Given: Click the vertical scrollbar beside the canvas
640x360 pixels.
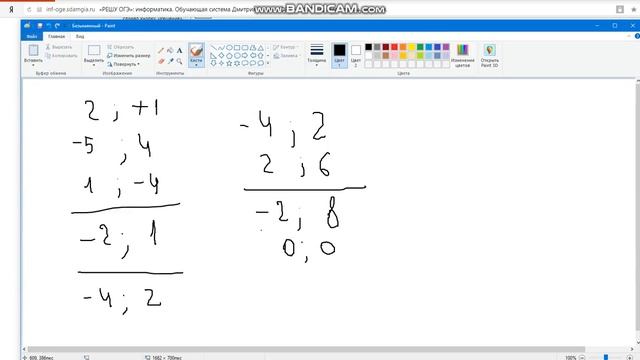Looking at the screenshot, I should 638,206.
